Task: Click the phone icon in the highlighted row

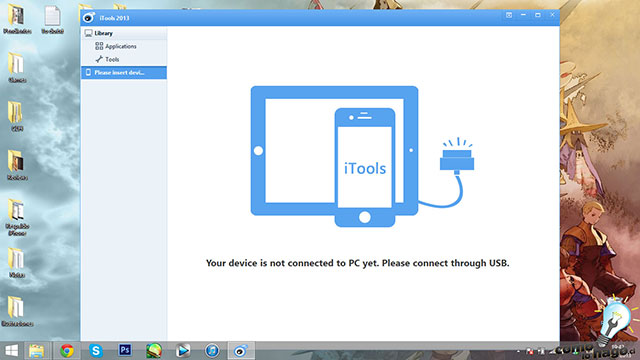Action: coord(89,72)
